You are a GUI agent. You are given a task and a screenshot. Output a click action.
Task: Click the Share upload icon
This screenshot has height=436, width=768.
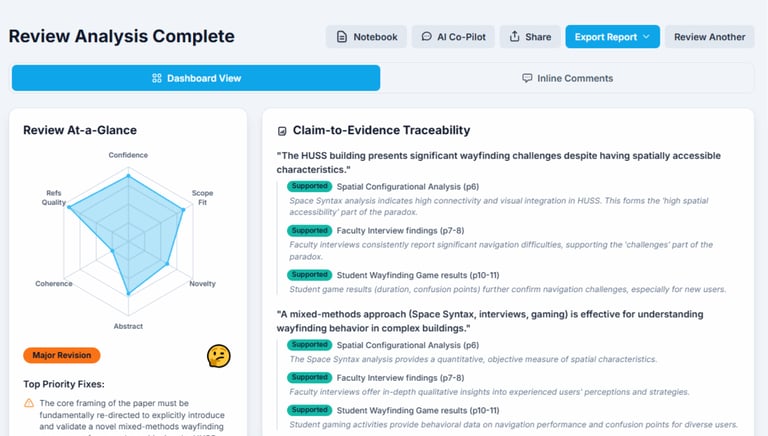514,37
